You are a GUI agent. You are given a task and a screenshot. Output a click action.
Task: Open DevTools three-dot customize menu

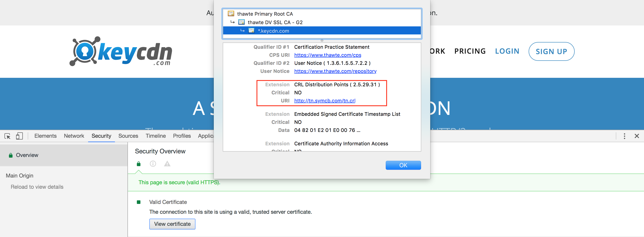coord(624,136)
